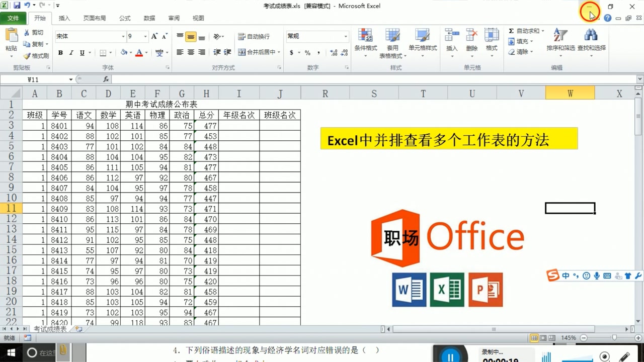The image size is (644, 362).
Task: Switch to the Data (数据) tab
Action: coord(149,18)
